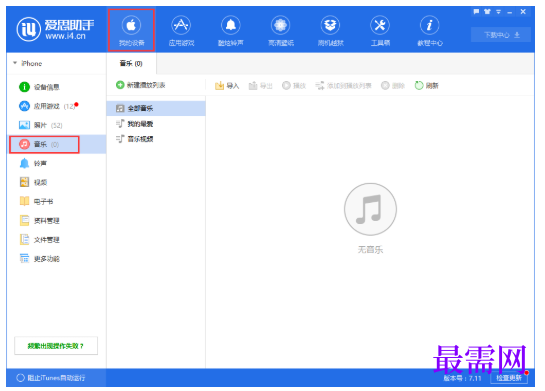Select 照片 (52) photos in sidebar
The width and height of the screenshot is (545, 391).
tap(56, 125)
